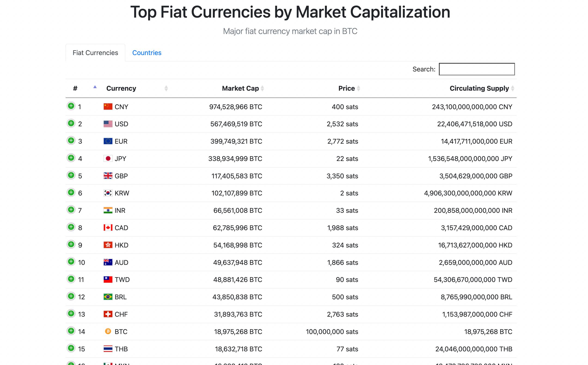Click the South Korea flag icon
This screenshot has height=365, width=588.
(108, 193)
